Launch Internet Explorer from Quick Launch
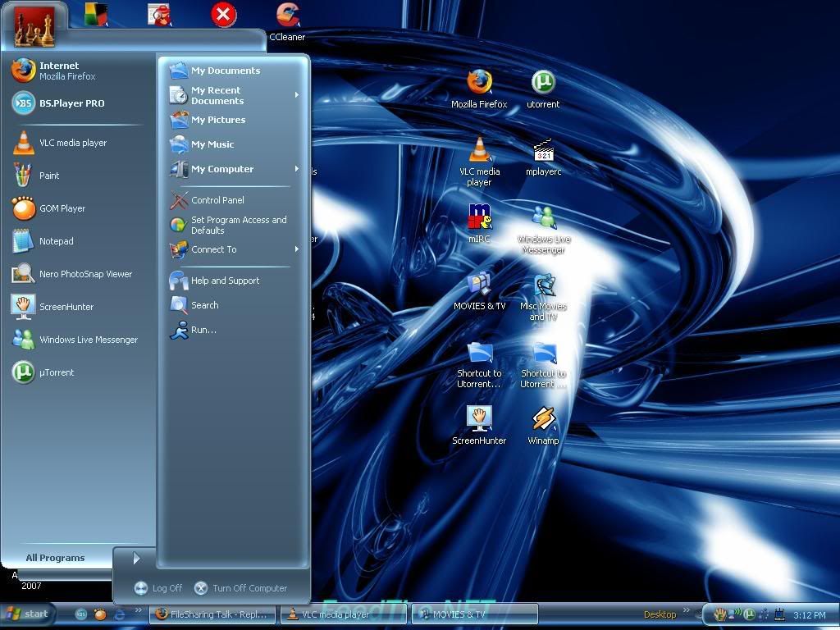 119,614
